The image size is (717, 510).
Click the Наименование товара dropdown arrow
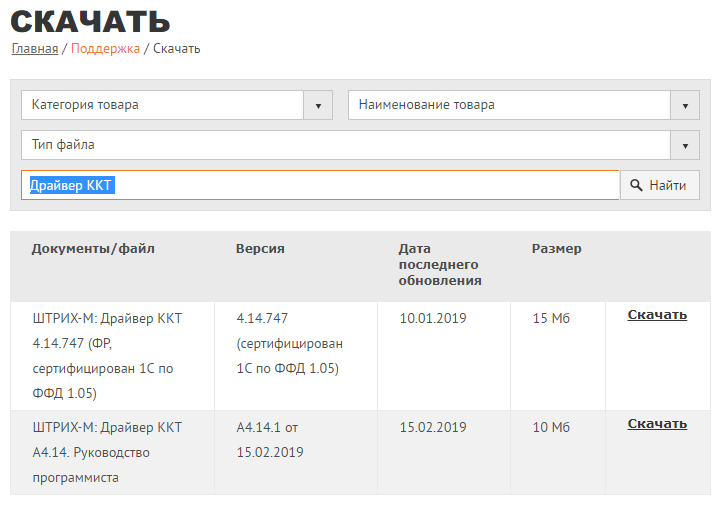tap(685, 105)
